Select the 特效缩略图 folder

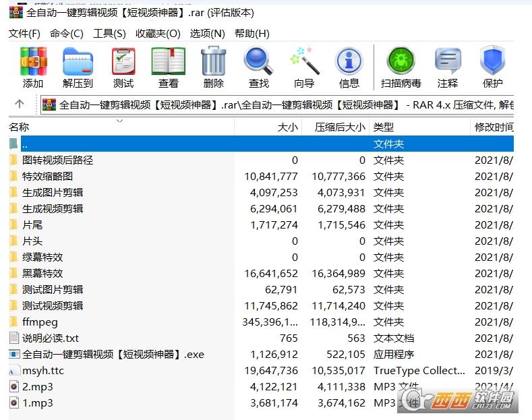[x=47, y=177]
